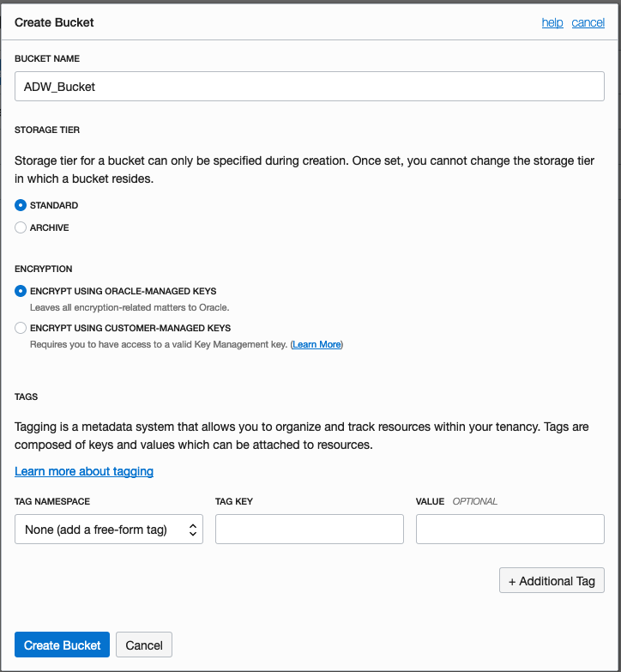Click the Create Bucket dialog title

54,22
